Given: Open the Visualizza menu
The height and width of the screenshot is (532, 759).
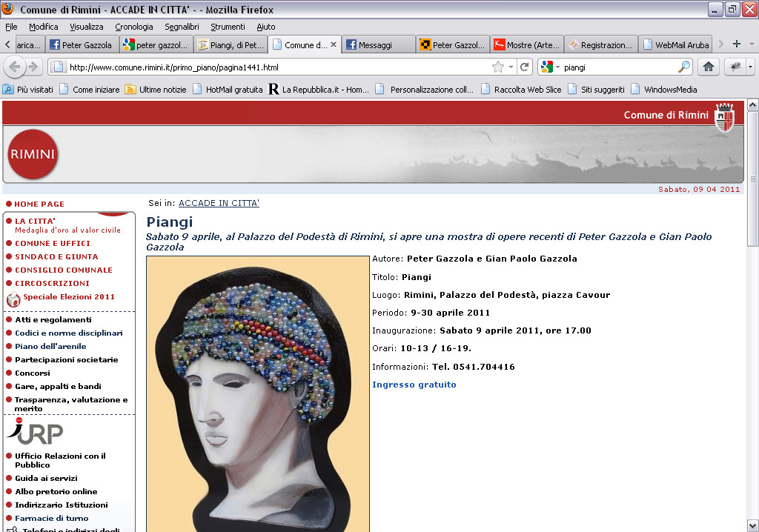Looking at the screenshot, I should click(x=86, y=27).
